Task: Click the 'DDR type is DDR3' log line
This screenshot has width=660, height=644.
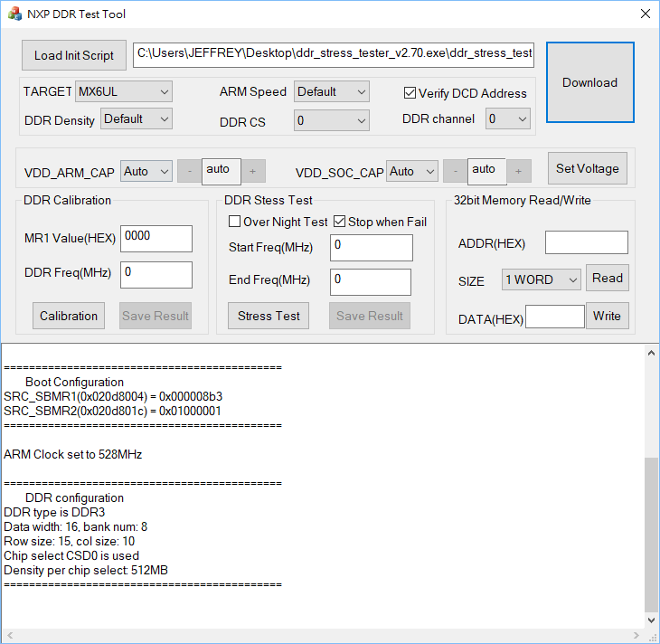Action: tap(54, 512)
